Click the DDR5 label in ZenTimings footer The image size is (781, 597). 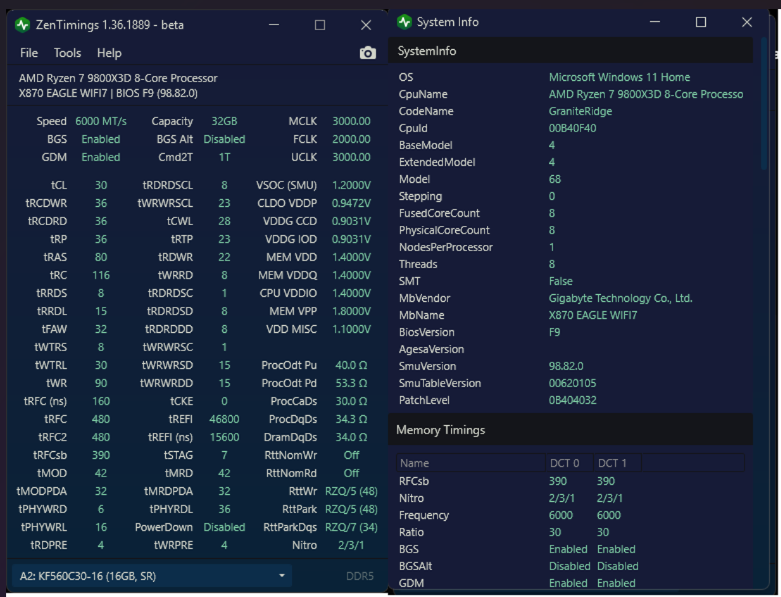click(360, 576)
